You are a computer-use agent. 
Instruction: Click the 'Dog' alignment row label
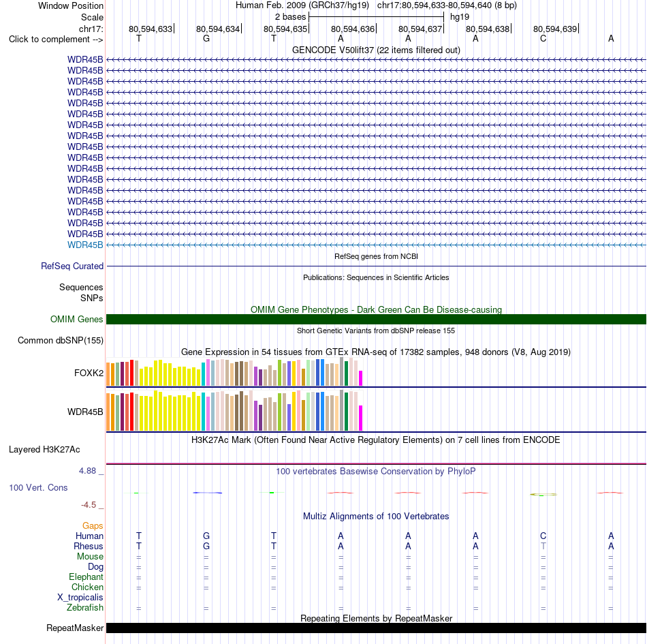pyautogui.click(x=95, y=567)
